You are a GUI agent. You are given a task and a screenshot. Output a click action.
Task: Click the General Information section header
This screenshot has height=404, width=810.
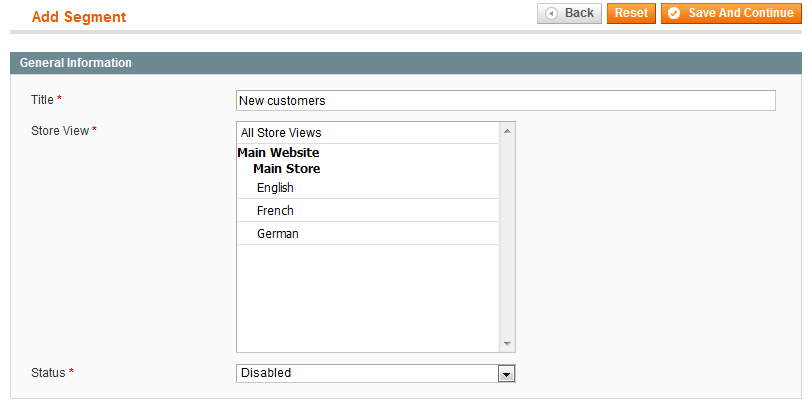pos(406,63)
